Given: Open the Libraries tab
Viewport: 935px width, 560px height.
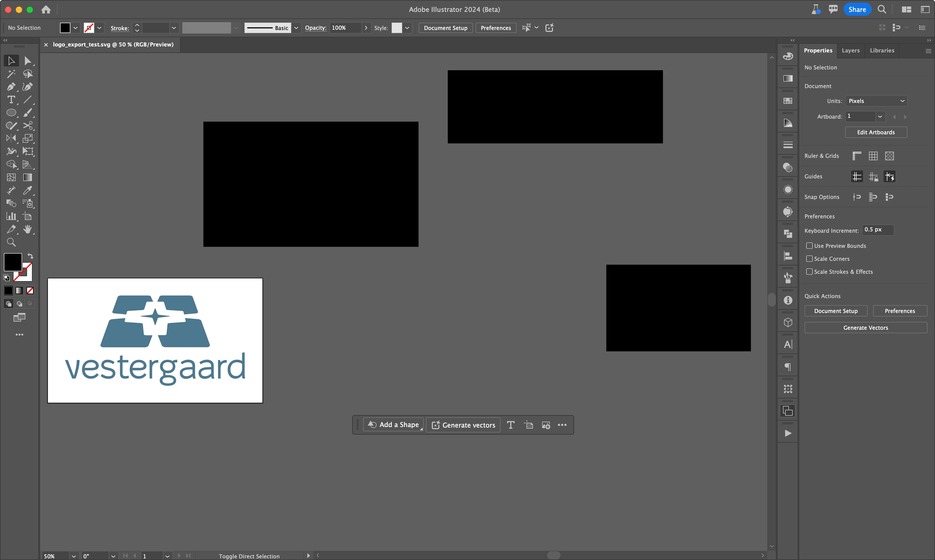Looking at the screenshot, I should point(882,50).
